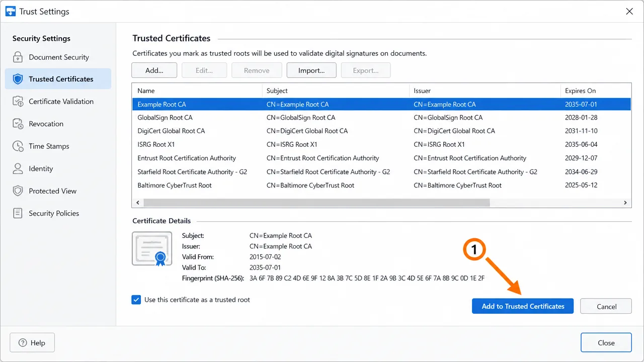Click issuer cell CN=DigiCert Global Root CA
Image resolution: width=644 pixels, height=362 pixels.
[454, 131]
